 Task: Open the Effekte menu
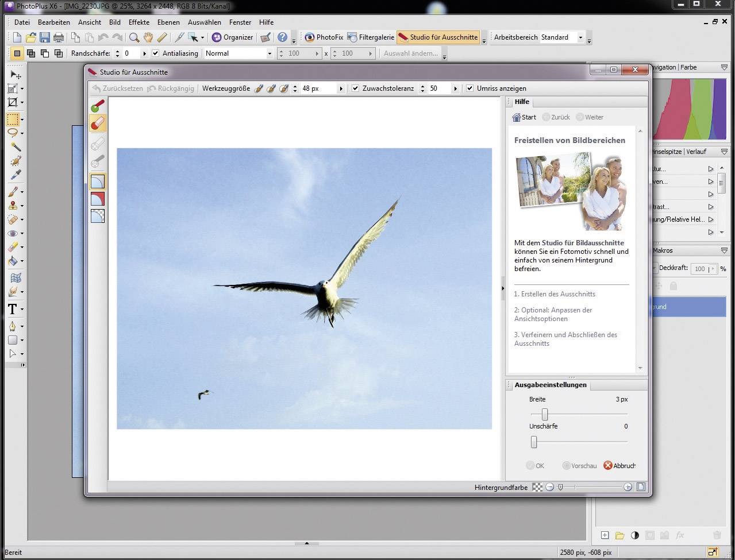click(x=139, y=22)
